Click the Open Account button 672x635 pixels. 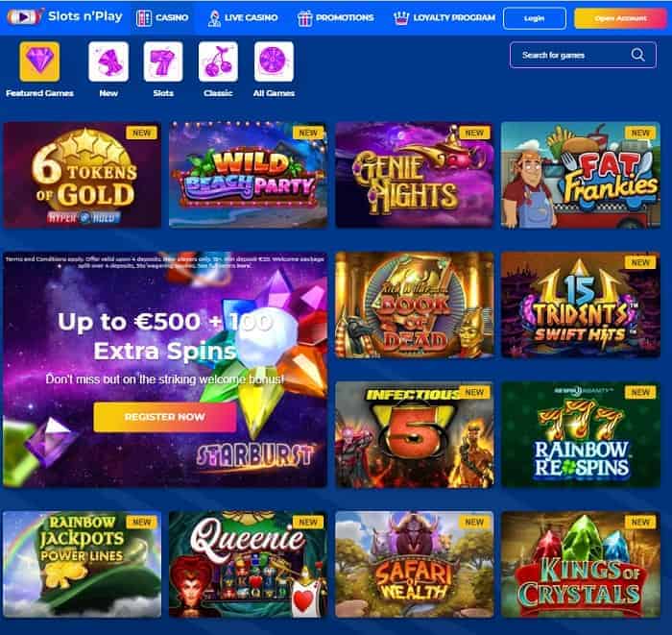(x=620, y=18)
